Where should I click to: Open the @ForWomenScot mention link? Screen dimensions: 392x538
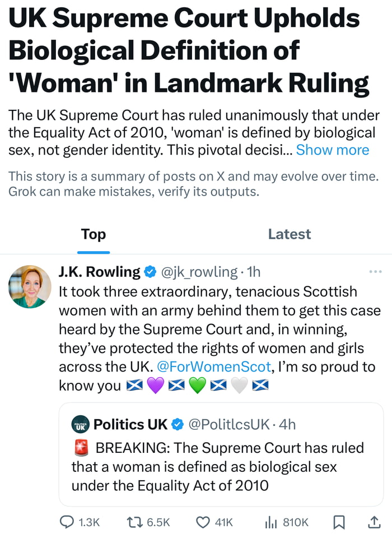point(212,367)
